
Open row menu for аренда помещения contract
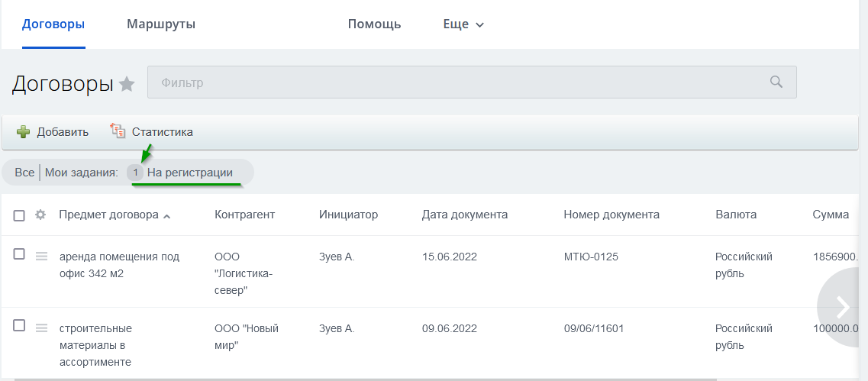(x=41, y=256)
